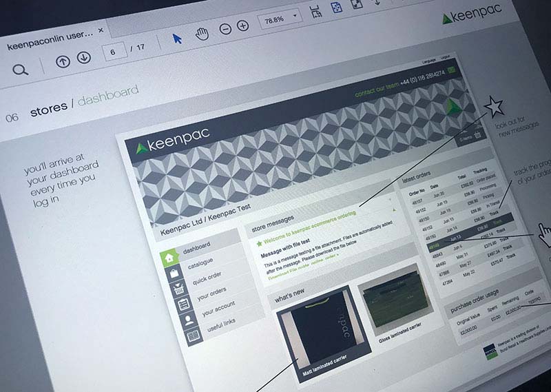This screenshot has height=392, width=551.
Task: Click the shopping bag icon beside catalogue
Action: (x=174, y=274)
